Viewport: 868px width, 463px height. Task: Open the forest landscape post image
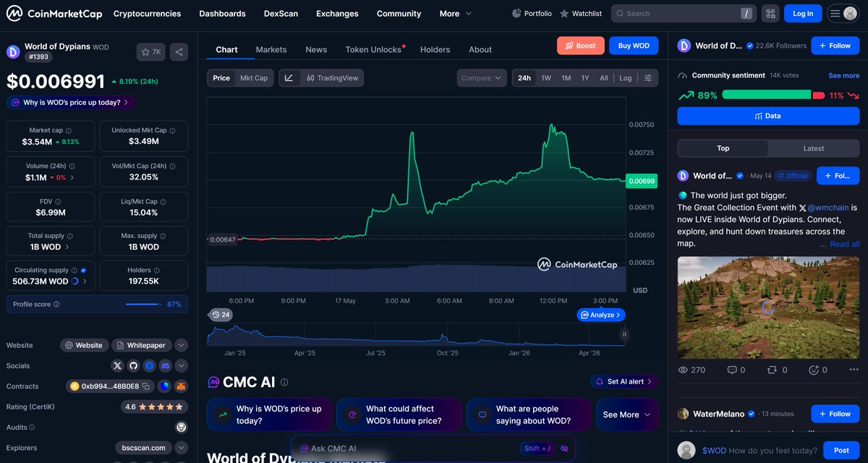tap(768, 307)
